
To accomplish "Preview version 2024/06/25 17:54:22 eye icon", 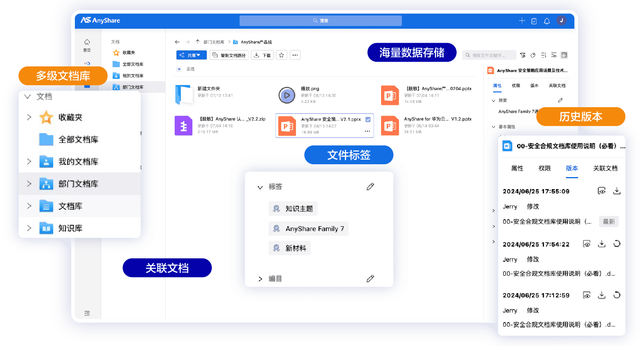I will click(x=587, y=244).
